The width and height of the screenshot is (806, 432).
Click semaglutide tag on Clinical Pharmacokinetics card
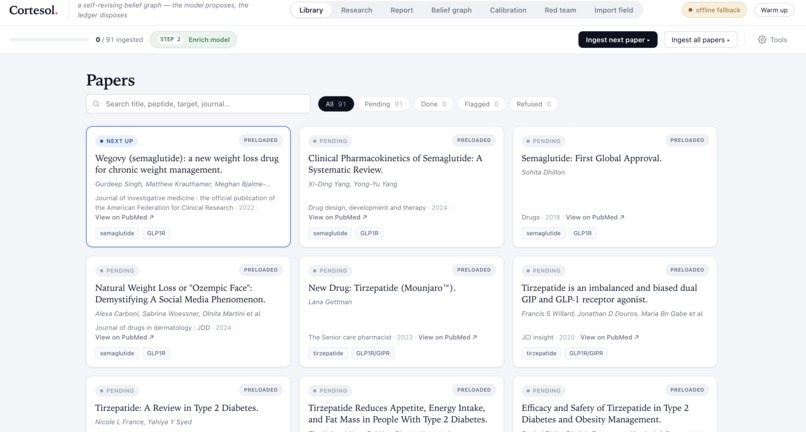click(330, 233)
